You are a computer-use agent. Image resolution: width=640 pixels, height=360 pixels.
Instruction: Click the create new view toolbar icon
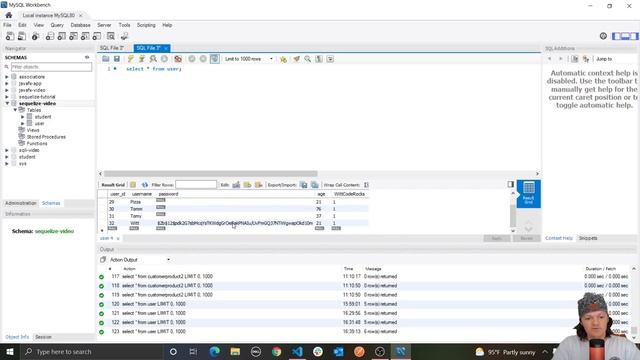[73, 36]
